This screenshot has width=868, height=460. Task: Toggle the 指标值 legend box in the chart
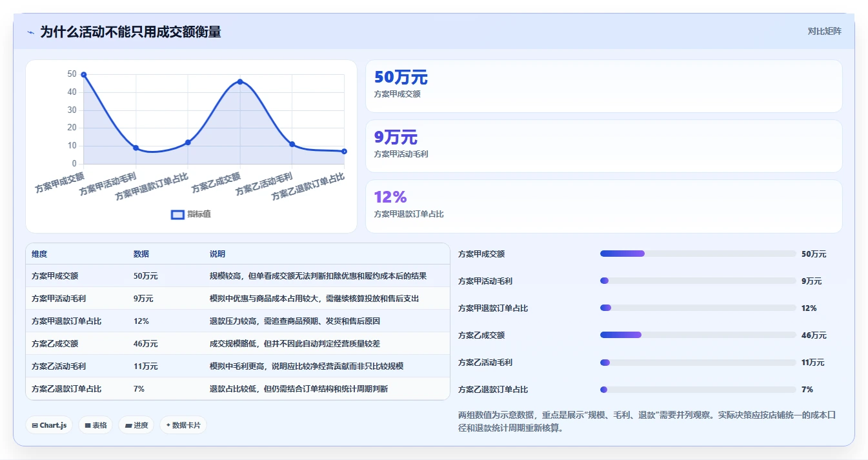[177, 214]
